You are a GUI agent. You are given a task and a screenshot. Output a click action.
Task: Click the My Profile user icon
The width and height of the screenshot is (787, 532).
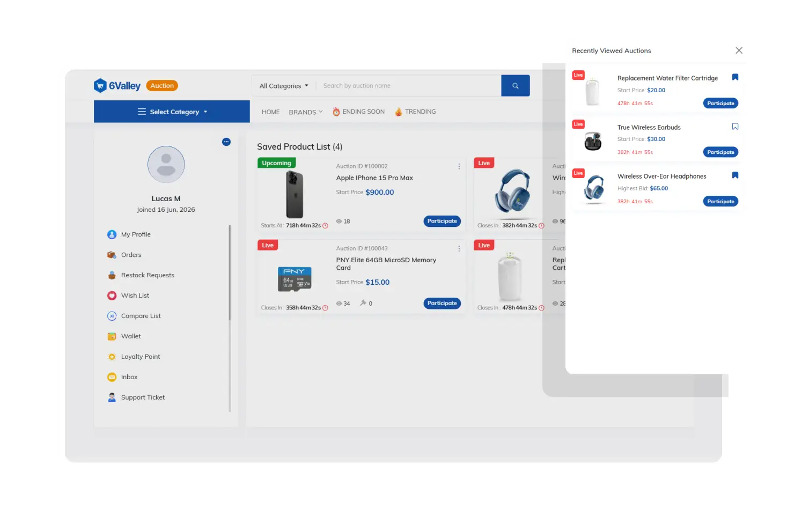112,234
